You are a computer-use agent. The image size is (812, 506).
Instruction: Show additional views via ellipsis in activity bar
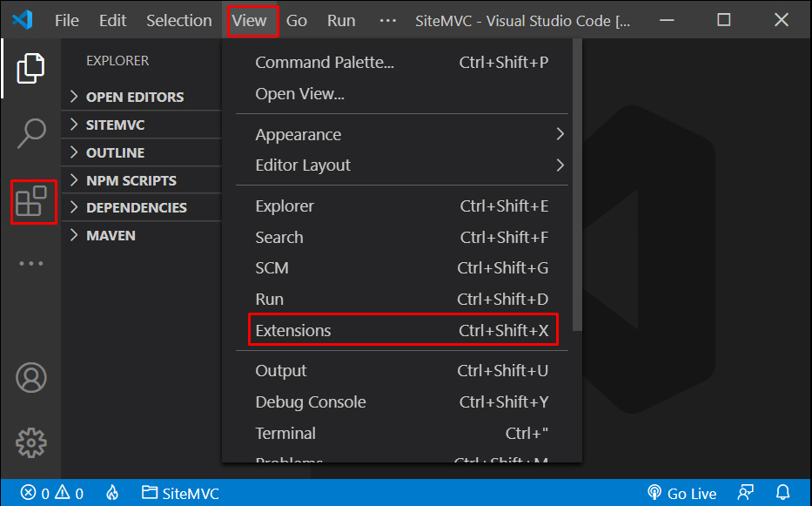[31, 263]
